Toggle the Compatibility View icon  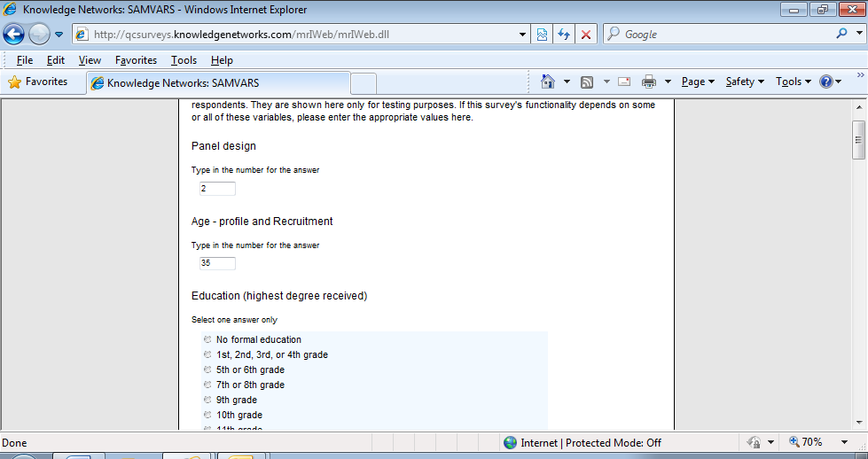[542, 35]
